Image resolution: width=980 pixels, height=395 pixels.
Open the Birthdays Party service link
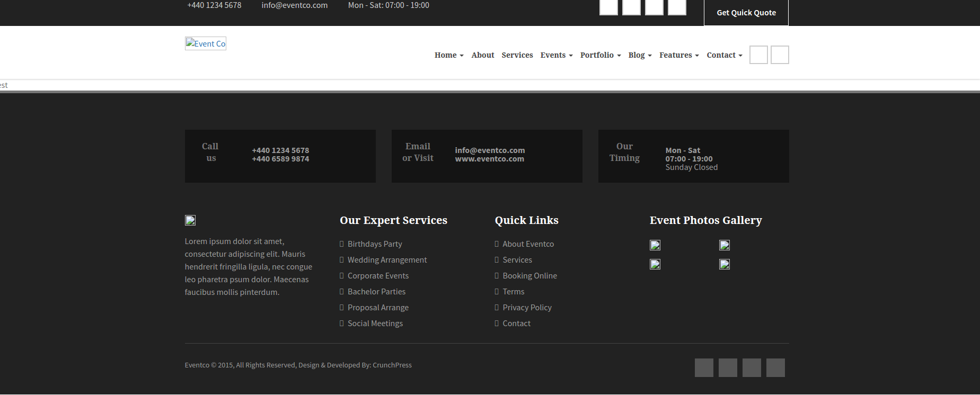375,244
